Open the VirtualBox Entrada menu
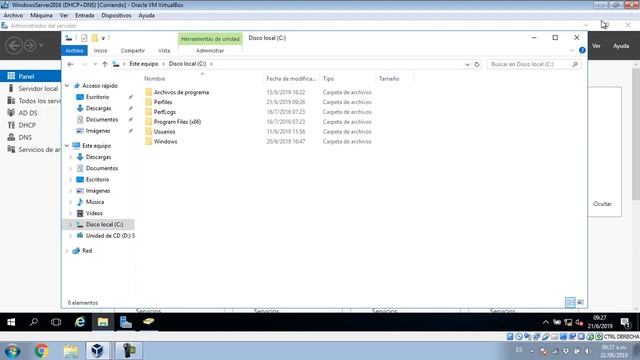 (x=84, y=16)
